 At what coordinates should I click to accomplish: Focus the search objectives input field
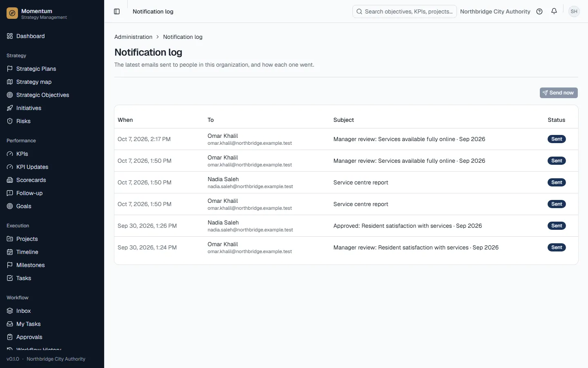pyautogui.click(x=405, y=11)
